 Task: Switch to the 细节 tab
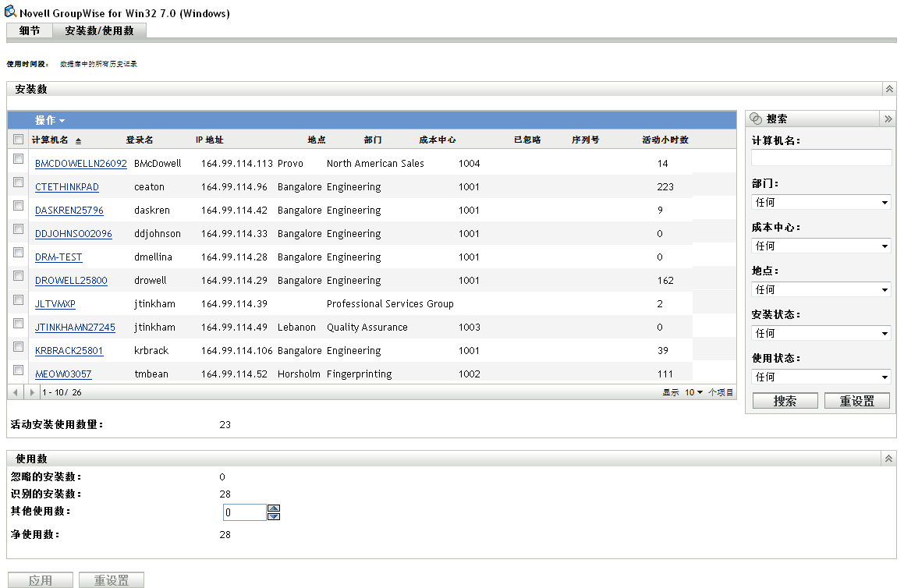[30, 30]
